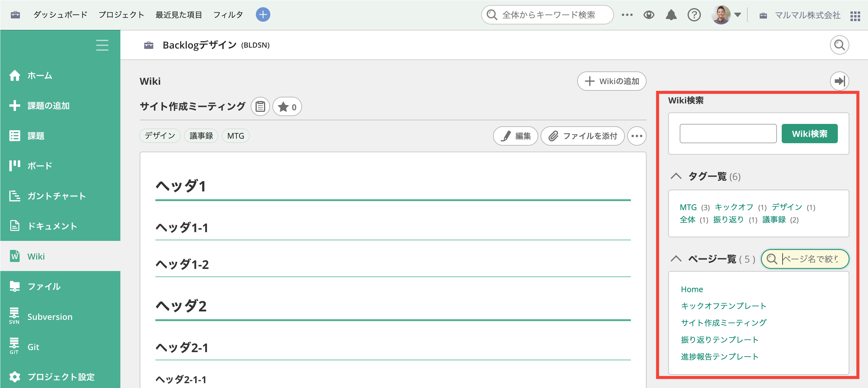Open プロジェクト設定 in sidebar

pos(60,377)
